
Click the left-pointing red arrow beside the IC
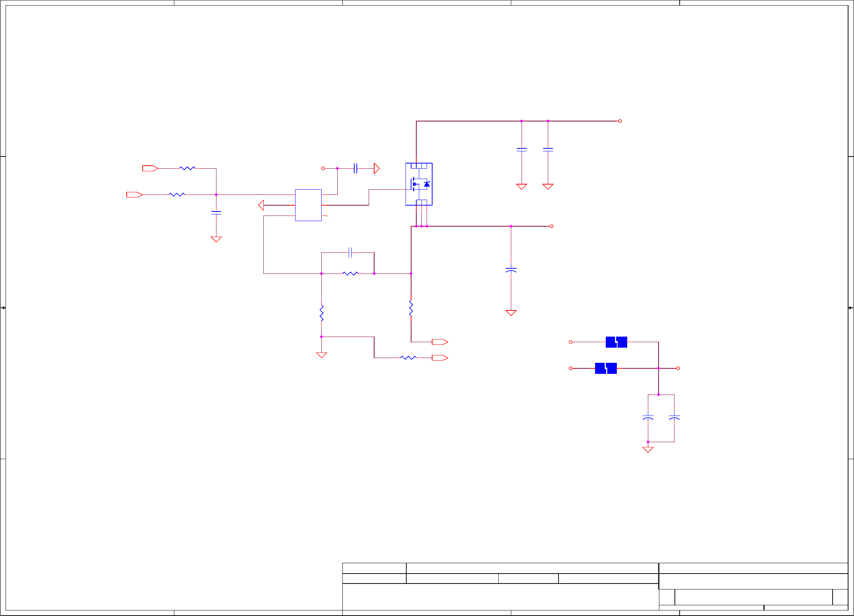click(261, 205)
